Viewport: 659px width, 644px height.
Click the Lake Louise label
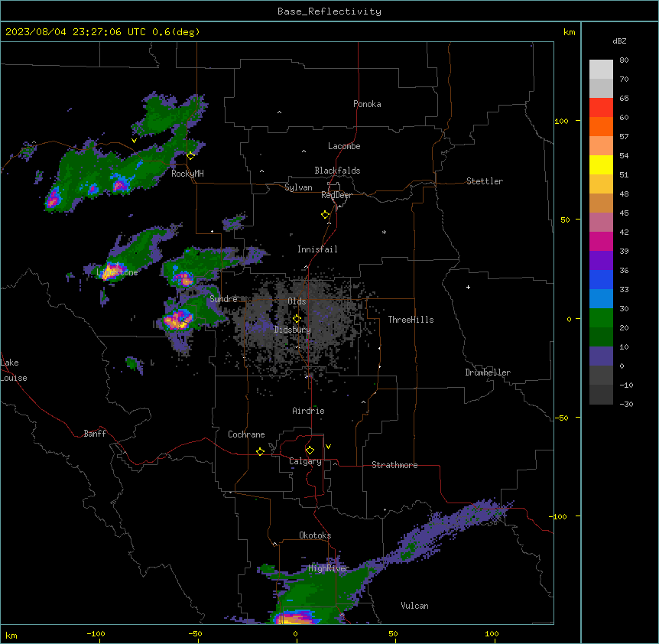coord(14,370)
